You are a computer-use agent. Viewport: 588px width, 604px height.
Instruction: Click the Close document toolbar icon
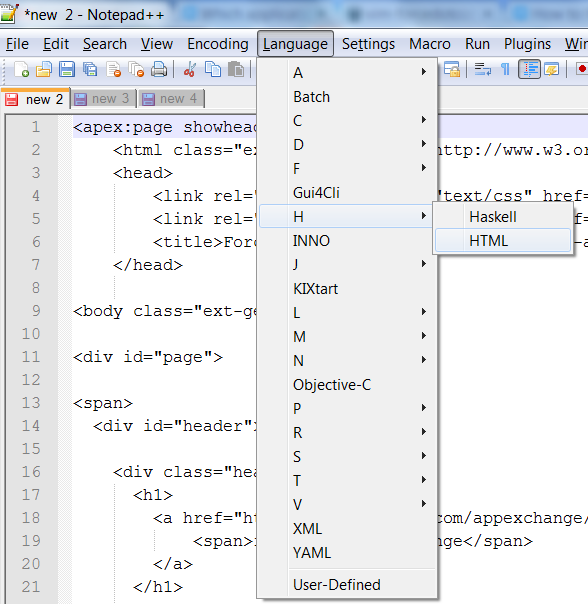(113, 70)
